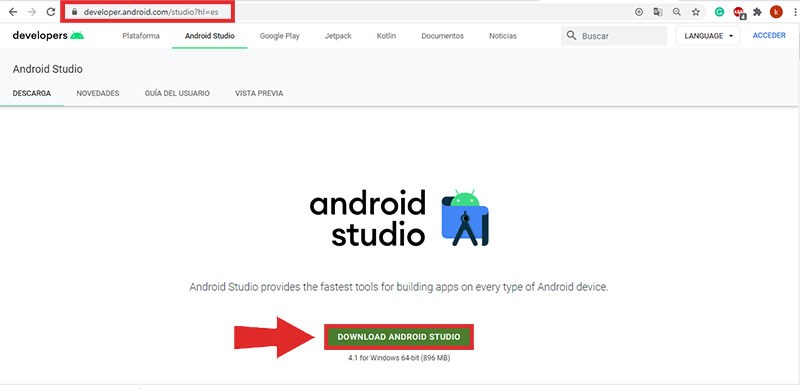Image resolution: width=800 pixels, height=390 pixels.
Task: Bookmark this page with star icon
Action: coord(695,12)
